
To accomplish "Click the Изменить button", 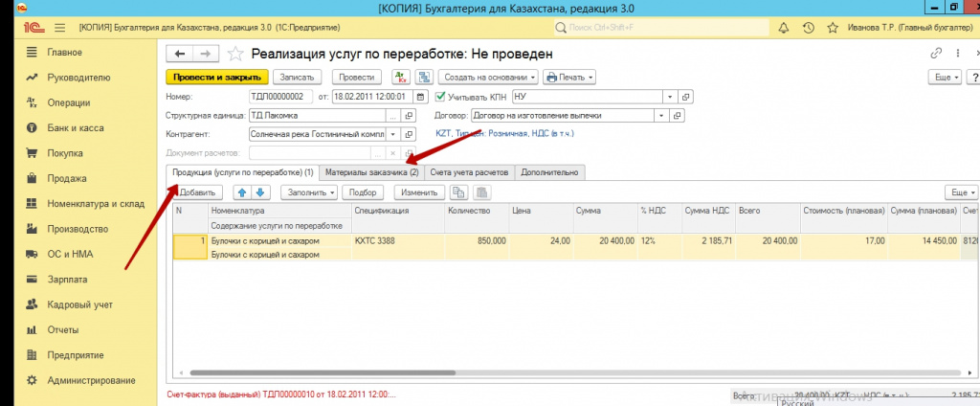I will point(419,192).
